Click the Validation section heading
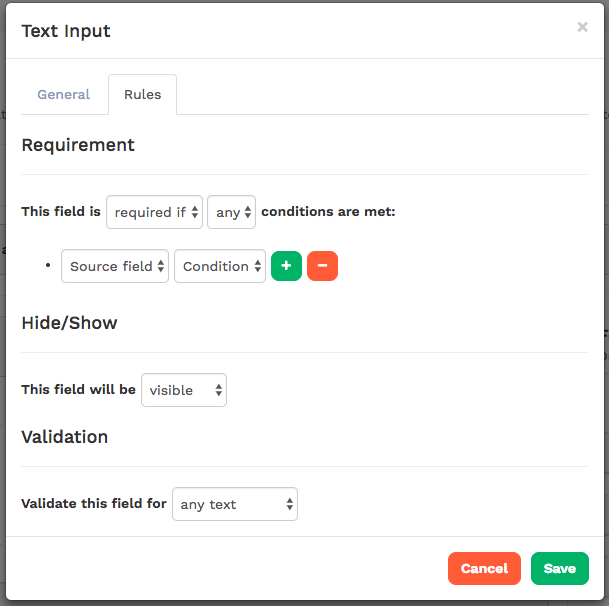This screenshot has height=606, width=609. click(x=65, y=437)
